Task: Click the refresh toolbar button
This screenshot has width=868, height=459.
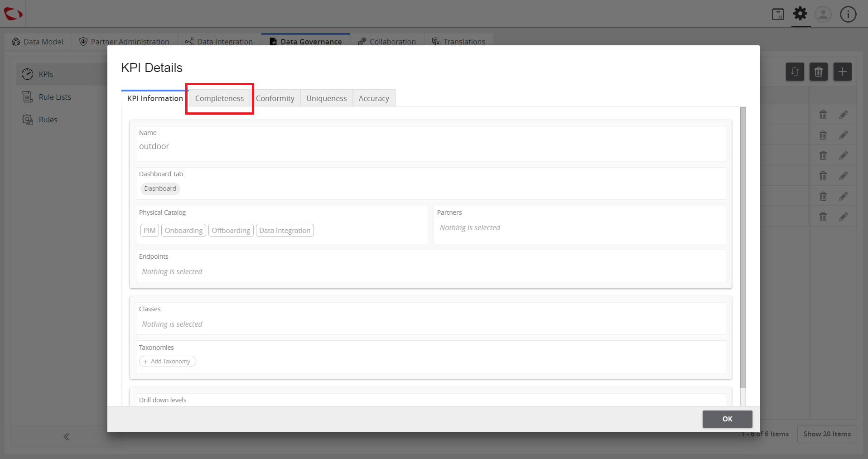Action: point(795,72)
